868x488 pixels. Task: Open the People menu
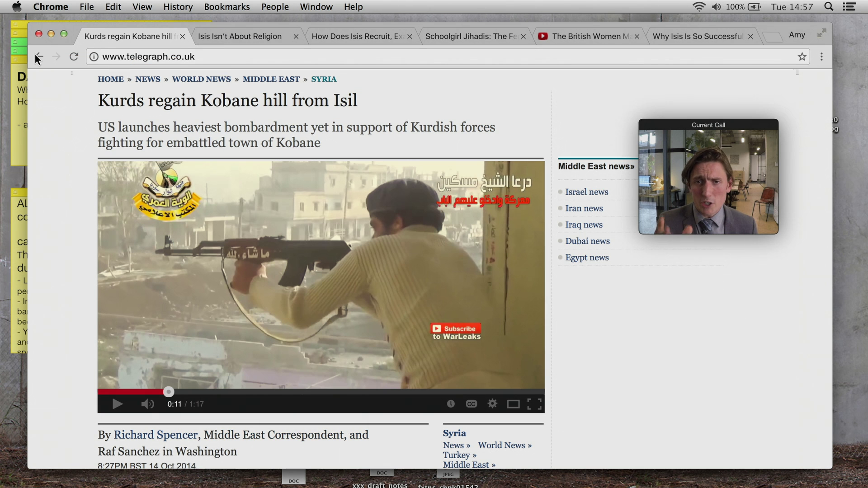(x=275, y=7)
